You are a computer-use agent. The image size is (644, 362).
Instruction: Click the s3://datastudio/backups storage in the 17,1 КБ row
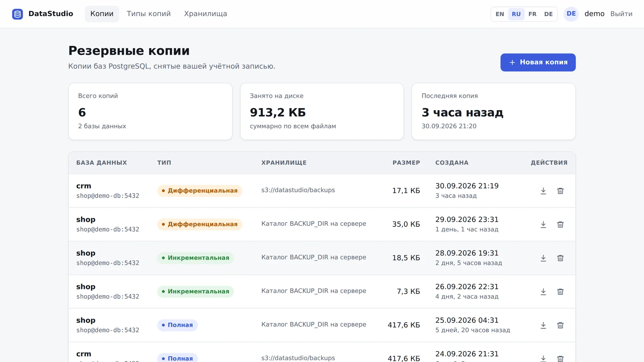tap(298, 190)
